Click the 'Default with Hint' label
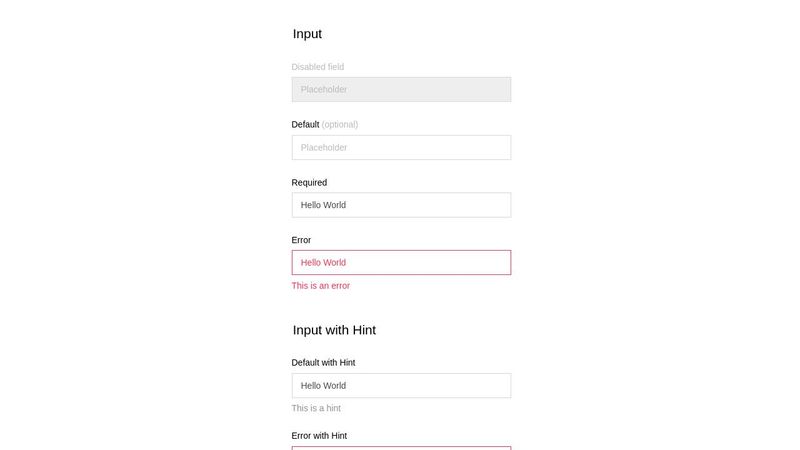 [x=323, y=363]
